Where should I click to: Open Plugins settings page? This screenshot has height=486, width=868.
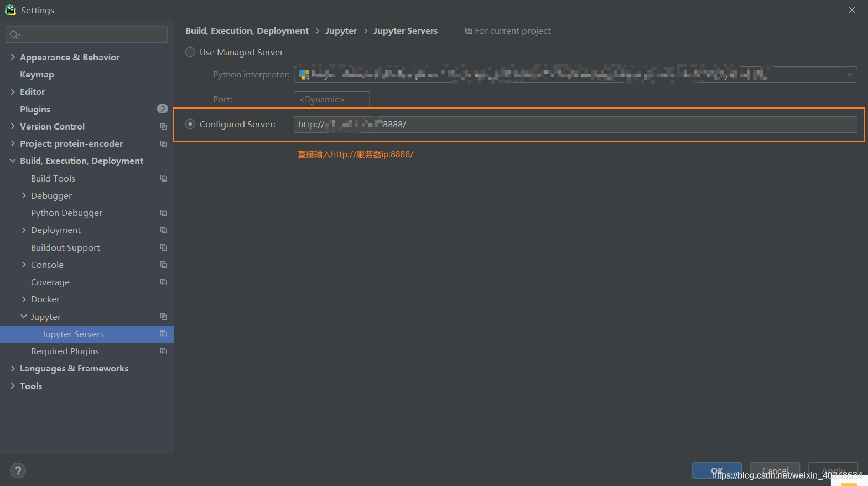tap(35, 109)
